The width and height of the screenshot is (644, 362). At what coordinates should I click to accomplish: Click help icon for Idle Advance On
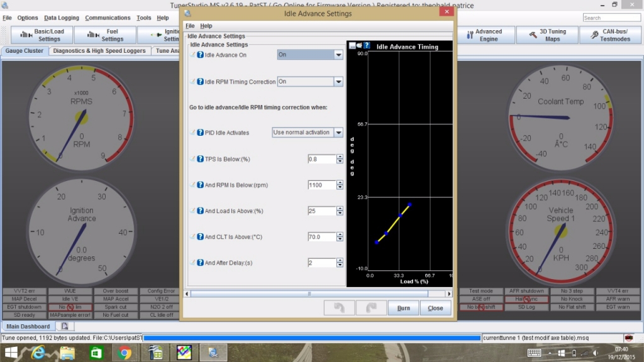[x=200, y=55]
